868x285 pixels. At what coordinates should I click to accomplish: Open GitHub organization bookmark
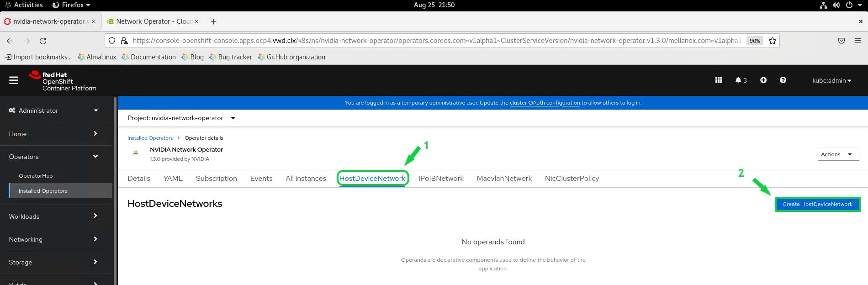coord(291,57)
